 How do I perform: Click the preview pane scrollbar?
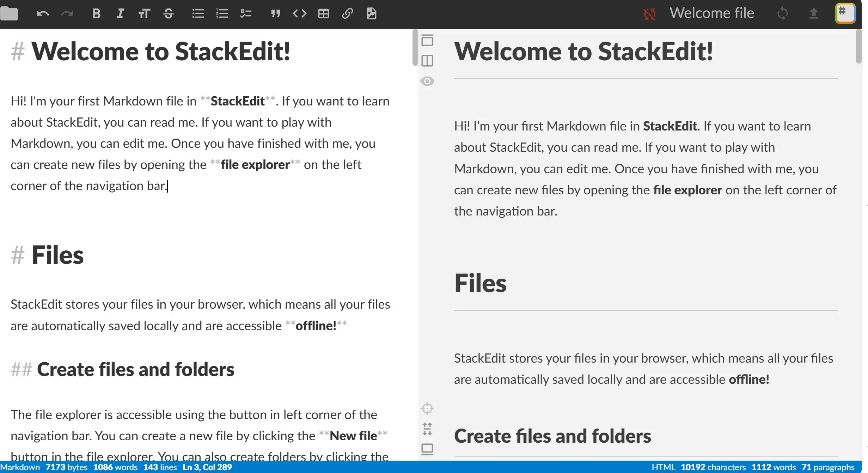tap(858, 47)
